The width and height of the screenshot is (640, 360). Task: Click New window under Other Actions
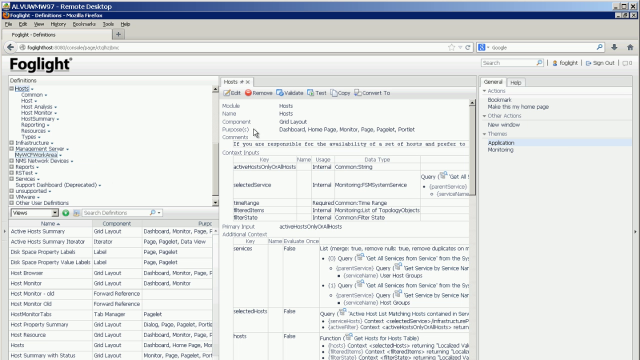pyautogui.click(x=504, y=125)
